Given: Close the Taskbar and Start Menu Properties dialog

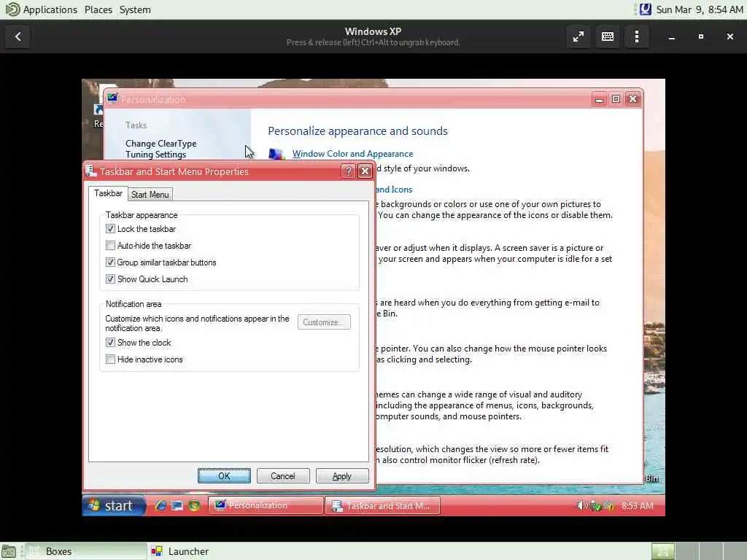Looking at the screenshot, I should (365, 171).
